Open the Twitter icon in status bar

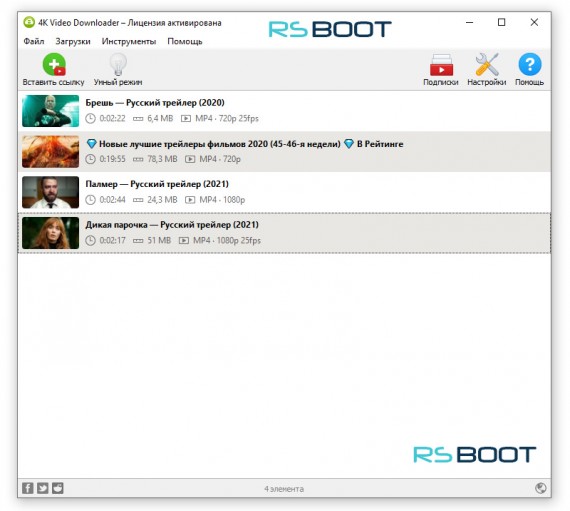43,488
